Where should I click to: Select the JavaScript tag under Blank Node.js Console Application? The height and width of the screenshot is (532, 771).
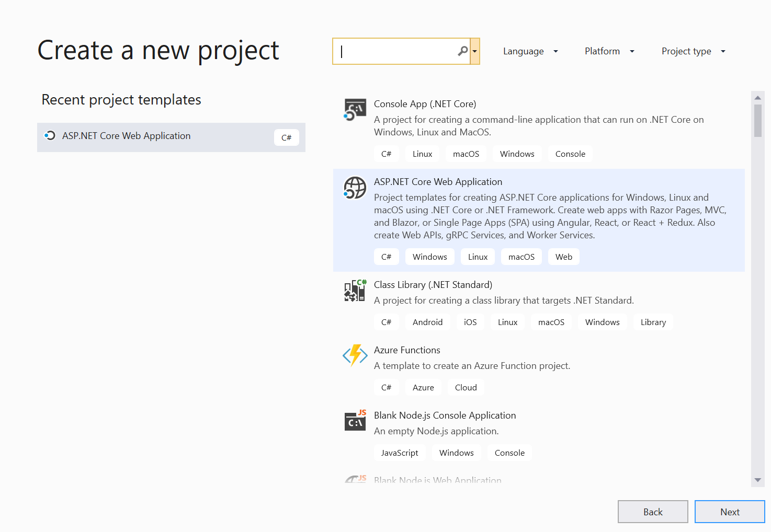[400, 453]
